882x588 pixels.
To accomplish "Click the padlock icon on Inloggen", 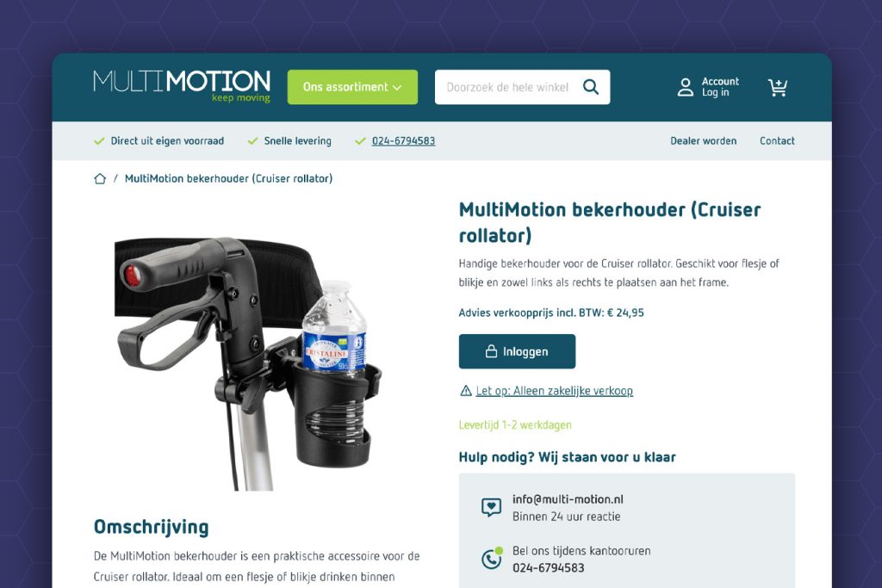I will tap(491, 351).
